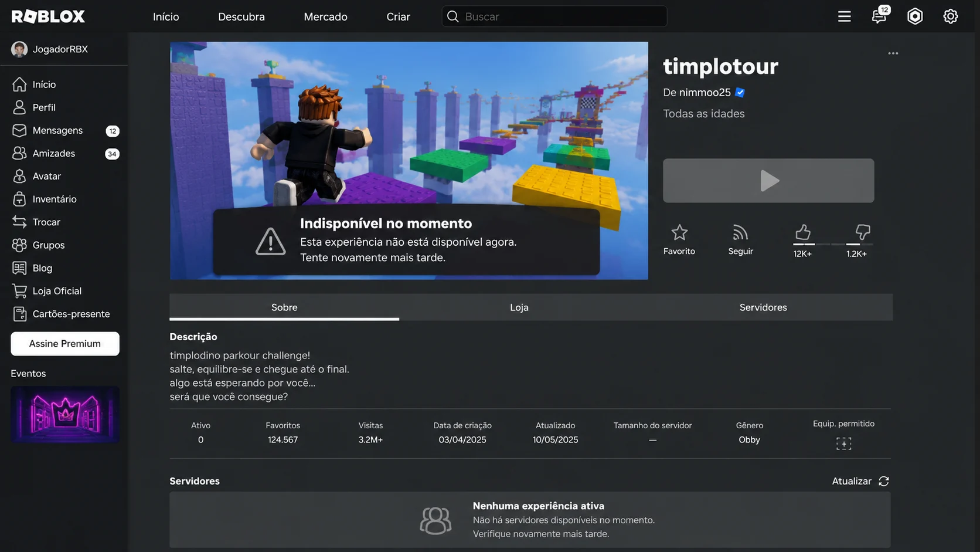Click the search magnifier icon

point(452,16)
